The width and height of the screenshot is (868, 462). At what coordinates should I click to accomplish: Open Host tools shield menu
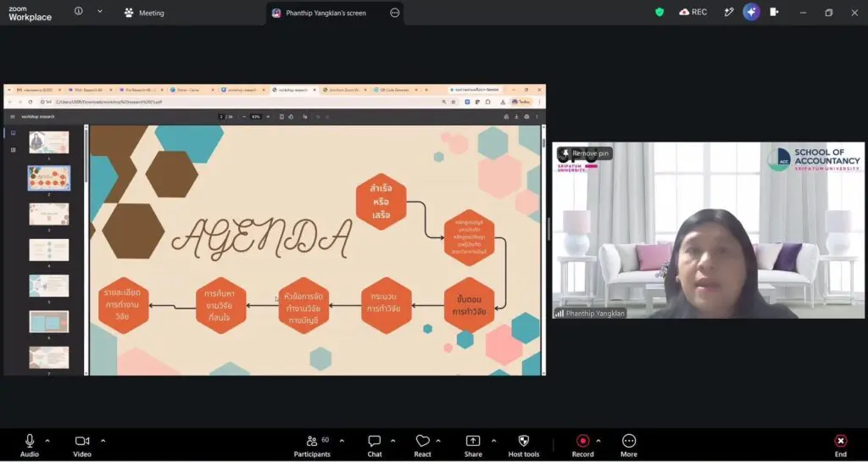[524, 445]
